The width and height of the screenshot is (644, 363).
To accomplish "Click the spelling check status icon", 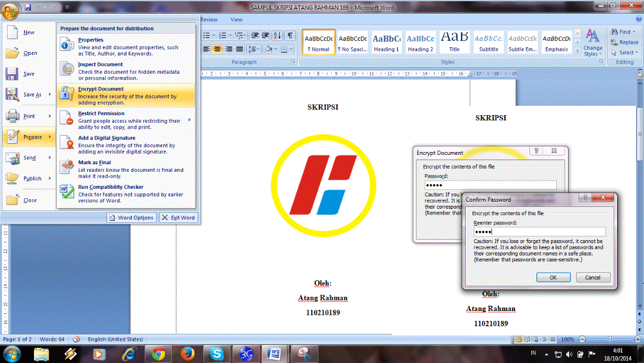I will [x=77, y=339].
